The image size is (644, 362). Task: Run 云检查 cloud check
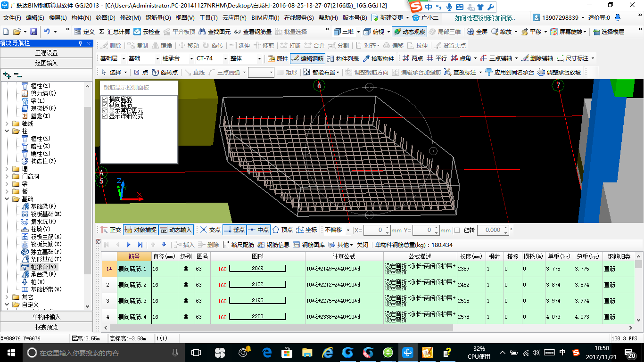[147, 32]
